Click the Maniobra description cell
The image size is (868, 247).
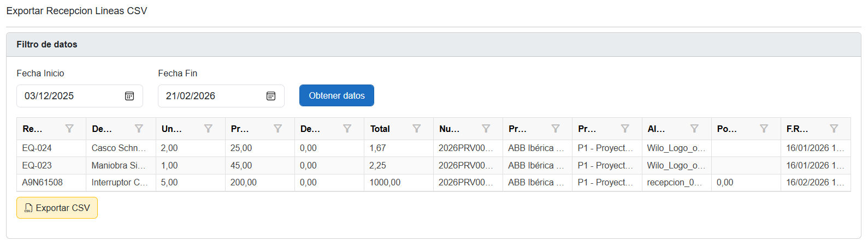119,165
